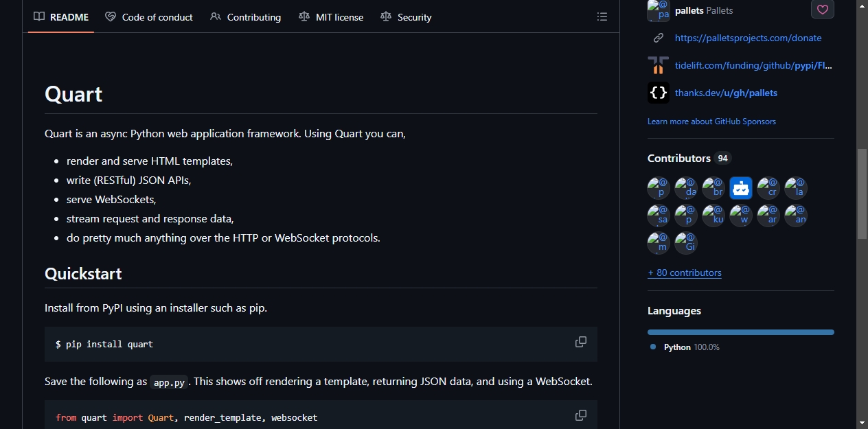Open the thanks.dev/u/gh/pallets link
The image size is (868, 429).
coord(726,93)
